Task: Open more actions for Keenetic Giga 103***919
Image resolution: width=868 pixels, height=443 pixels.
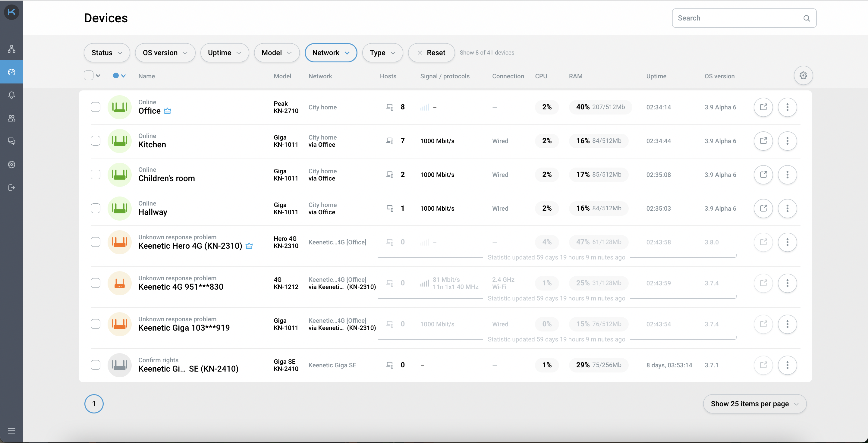Action: point(788,324)
